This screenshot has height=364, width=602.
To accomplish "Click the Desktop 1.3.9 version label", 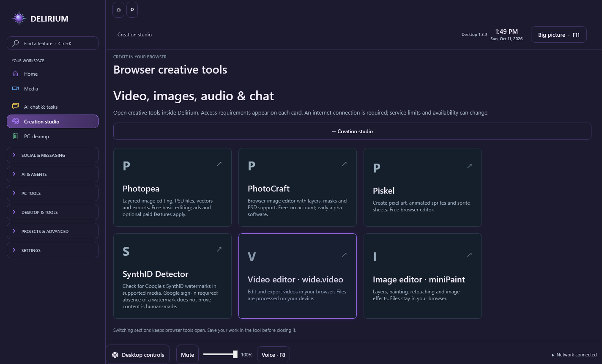I will pos(474,35).
